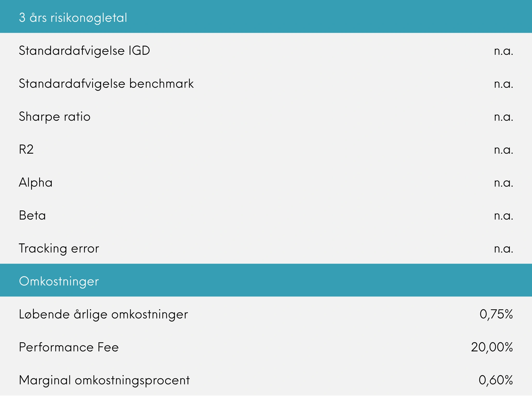Image resolution: width=532 pixels, height=396 pixels.
Task: Select the n.a. value for Beta
Action: click(x=503, y=216)
